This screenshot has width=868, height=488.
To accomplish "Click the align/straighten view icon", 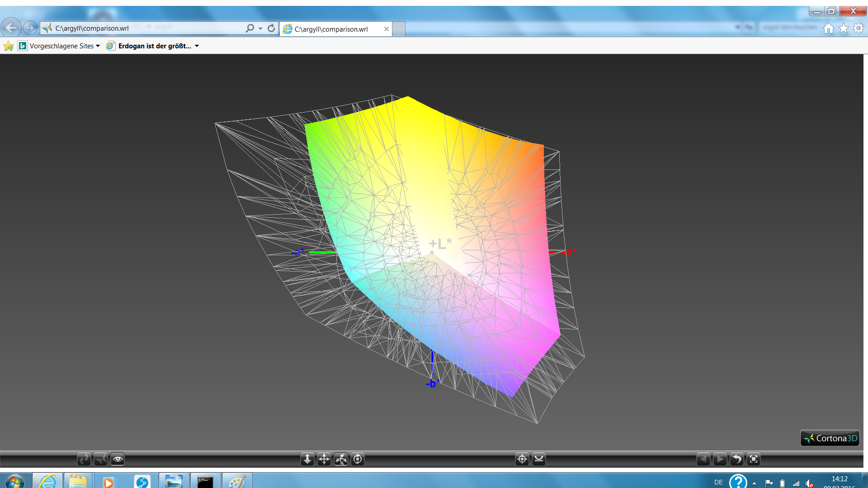I will click(x=539, y=460).
